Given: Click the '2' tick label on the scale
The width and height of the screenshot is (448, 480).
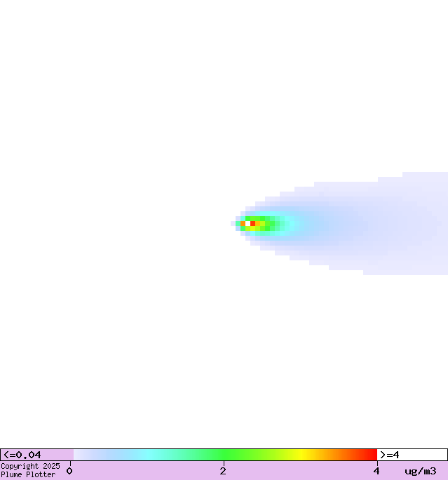Looking at the screenshot, I should (223, 471).
